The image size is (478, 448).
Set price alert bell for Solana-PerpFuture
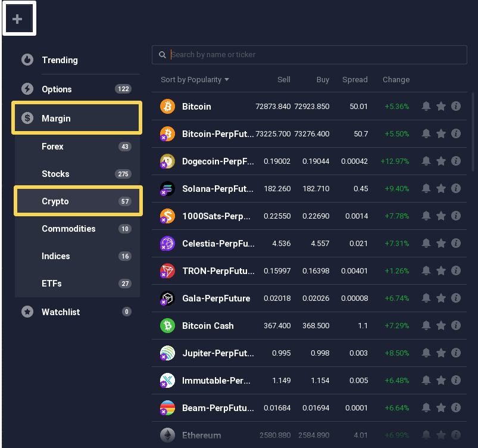tap(426, 189)
